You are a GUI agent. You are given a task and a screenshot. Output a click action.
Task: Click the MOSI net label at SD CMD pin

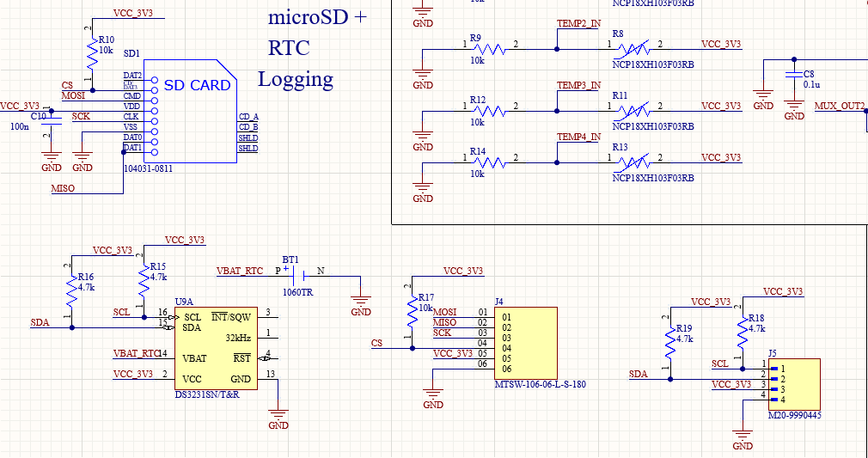click(x=73, y=95)
